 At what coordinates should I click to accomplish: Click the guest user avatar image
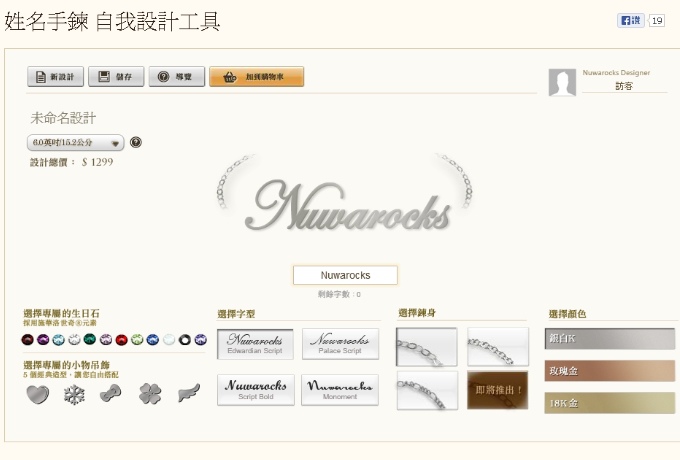(562, 82)
